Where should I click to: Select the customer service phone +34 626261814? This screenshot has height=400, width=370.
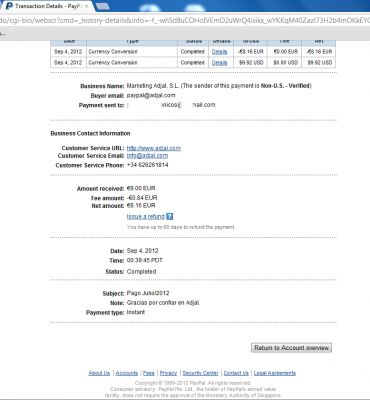[148, 165]
